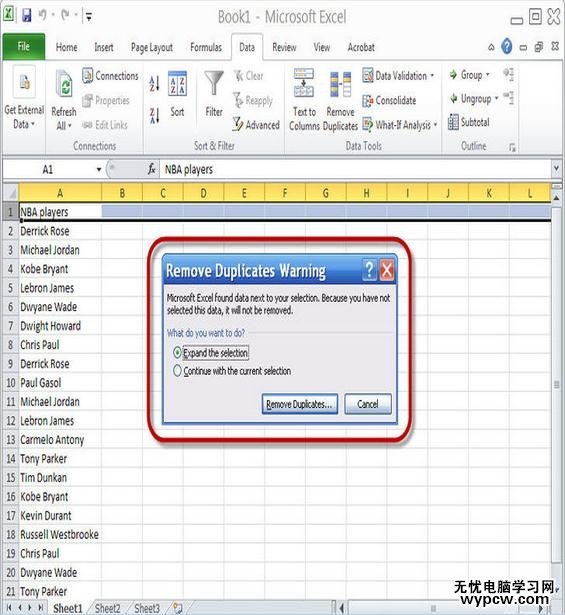Click the Ungroup outline icon

[454, 98]
